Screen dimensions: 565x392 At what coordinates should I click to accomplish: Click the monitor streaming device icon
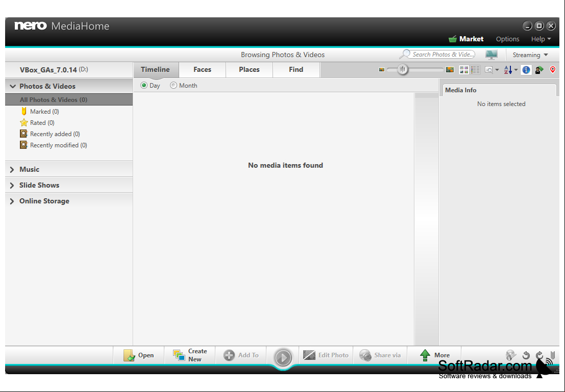(491, 55)
